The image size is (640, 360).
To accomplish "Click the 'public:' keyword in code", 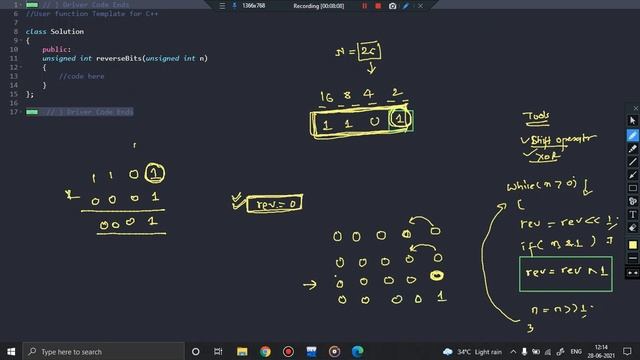I will coord(56,49).
